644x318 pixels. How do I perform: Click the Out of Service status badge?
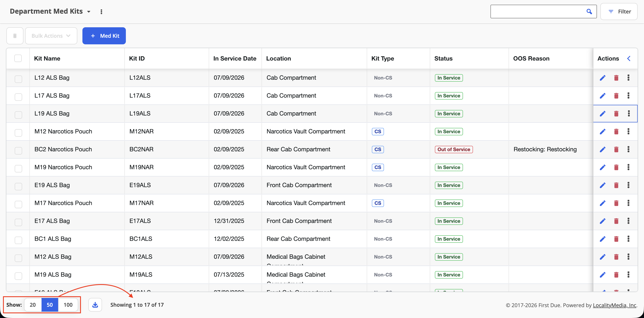(x=453, y=149)
